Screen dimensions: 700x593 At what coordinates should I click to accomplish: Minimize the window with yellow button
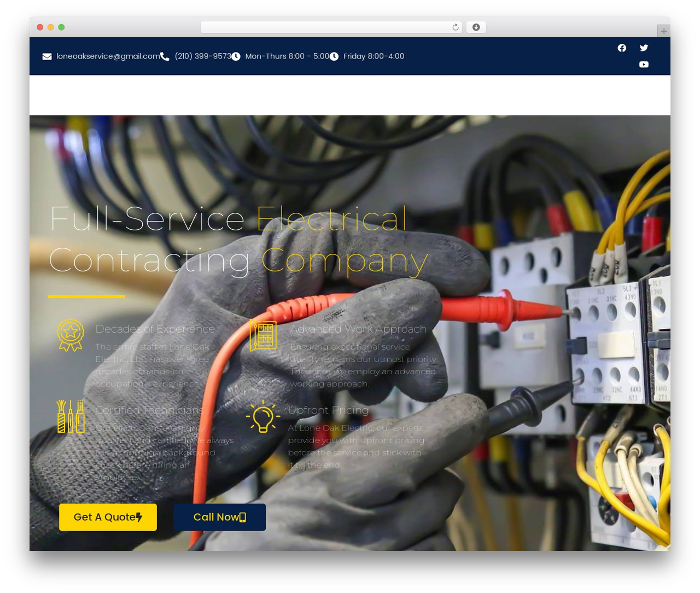click(51, 27)
